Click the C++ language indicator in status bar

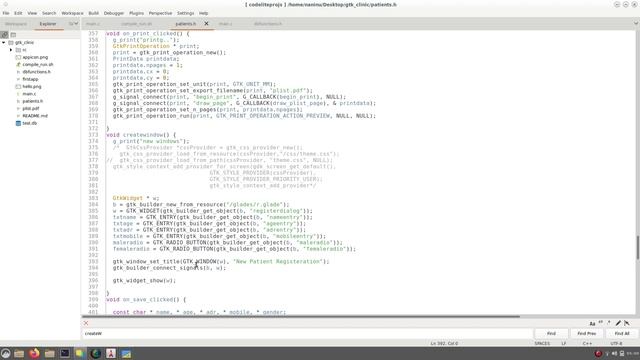(587, 344)
